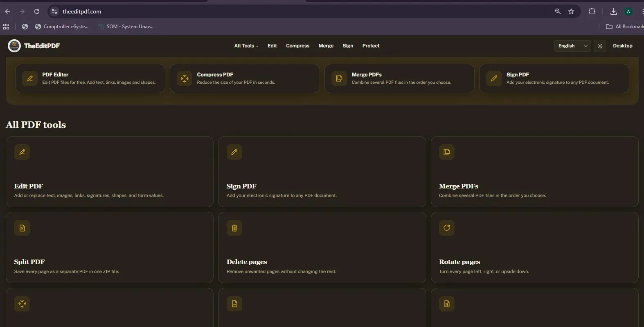The height and width of the screenshot is (327, 644).
Task: Open the browser tab groups grid icon
Action: point(6,27)
